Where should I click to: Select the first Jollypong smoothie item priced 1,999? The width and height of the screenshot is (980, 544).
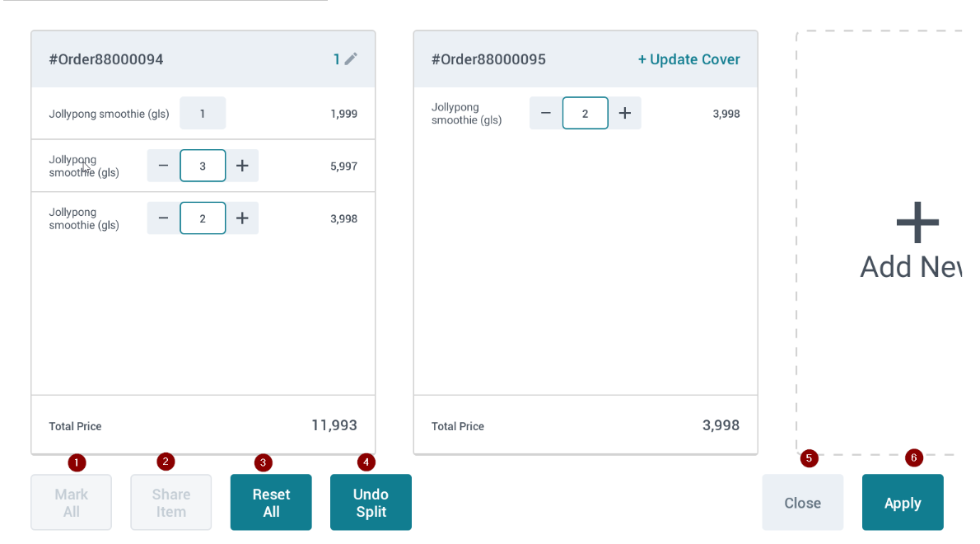[109, 114]
